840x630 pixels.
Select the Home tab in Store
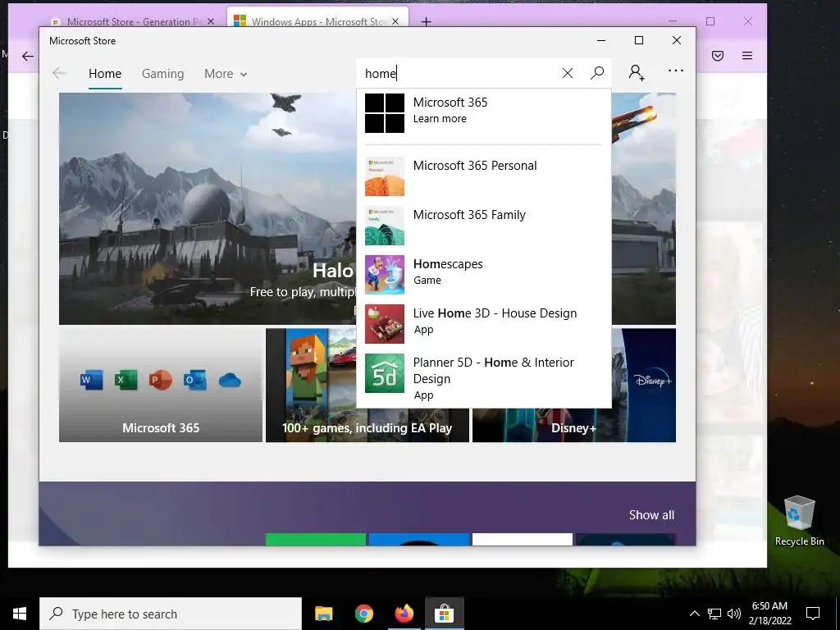pos(105,73)
